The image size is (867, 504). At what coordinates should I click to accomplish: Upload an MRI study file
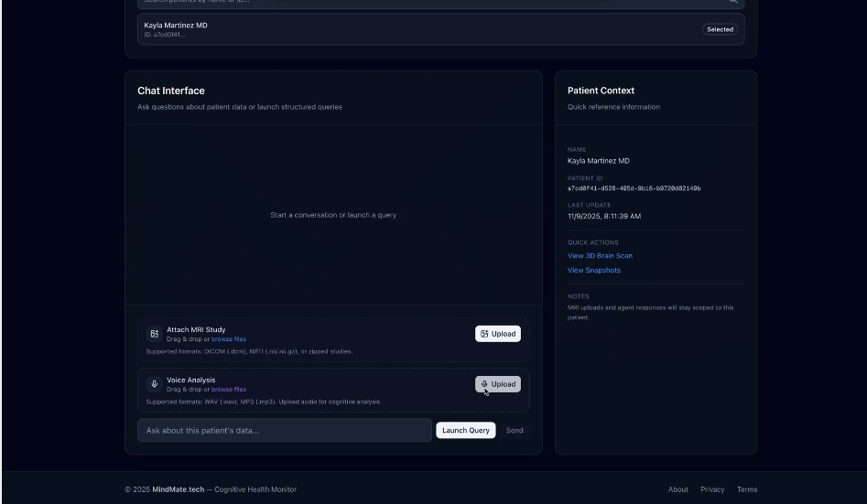[x=498, y=334]
